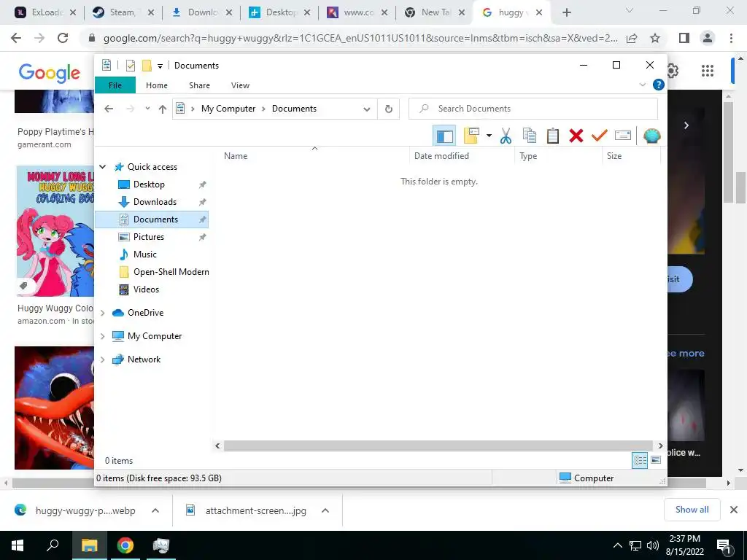This screenshot has width=747, height=560.
Task: Click the Paste clipboard icon
Action: pos(553,136)
